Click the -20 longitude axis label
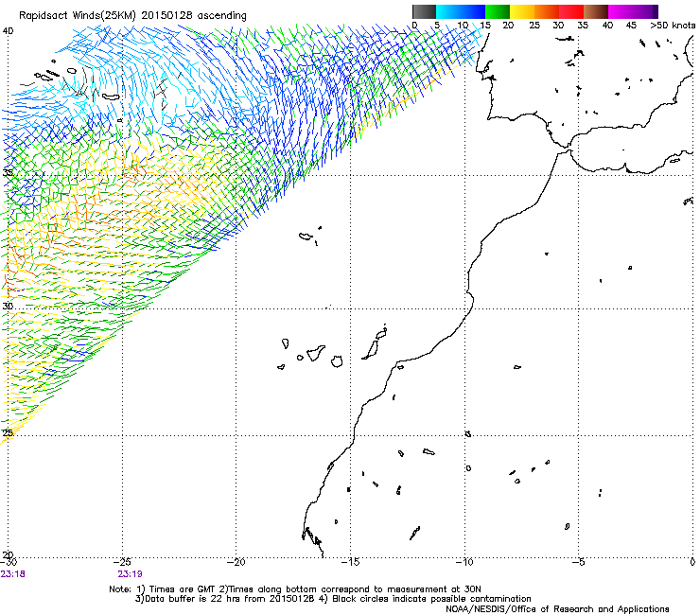This screenshot has width=700, height=615. (236, 562)
